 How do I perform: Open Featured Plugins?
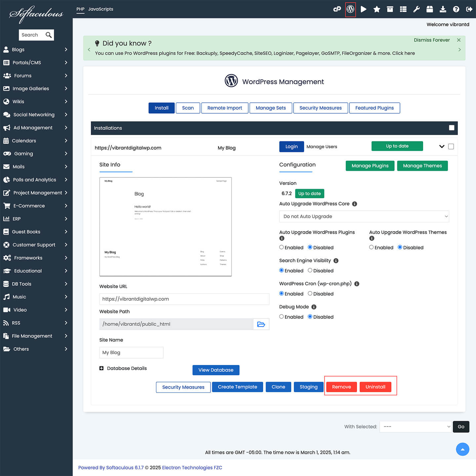375,108
